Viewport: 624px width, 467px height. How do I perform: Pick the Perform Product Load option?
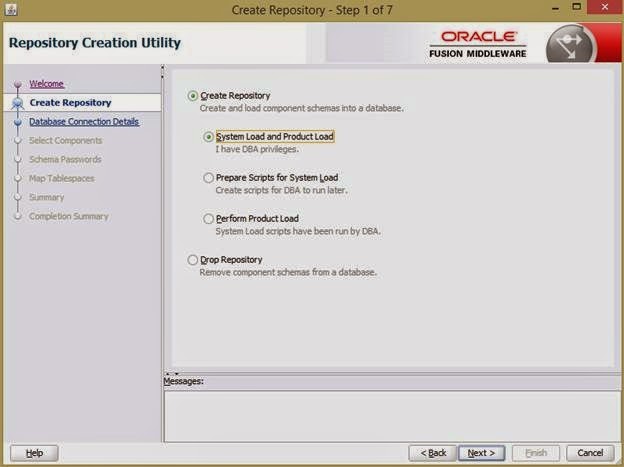(x=208, y=219)
